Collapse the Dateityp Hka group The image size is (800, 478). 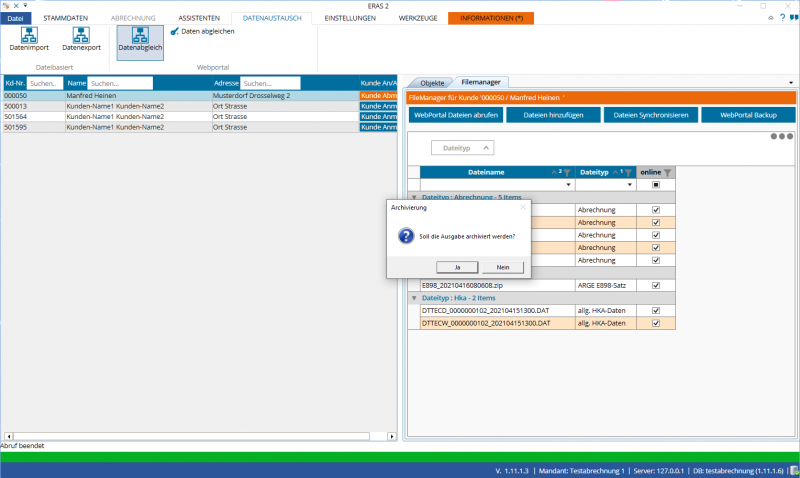tap(414, 298)
